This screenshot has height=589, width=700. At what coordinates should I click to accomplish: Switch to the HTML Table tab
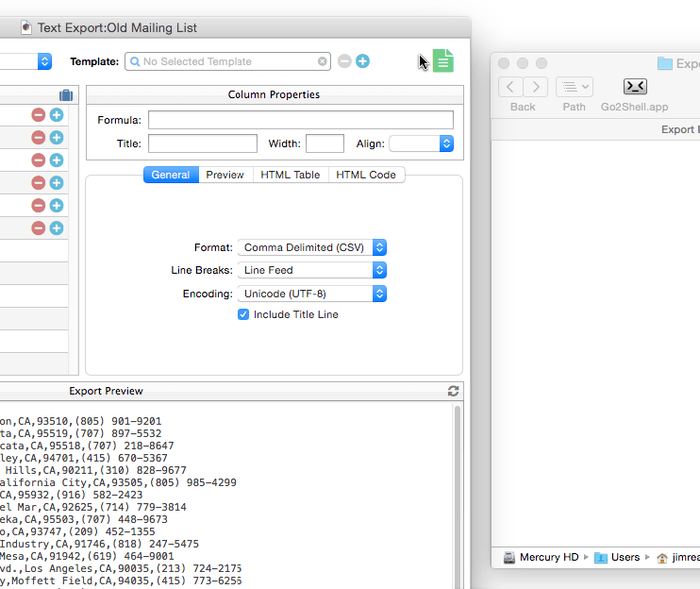coord(290,175)
